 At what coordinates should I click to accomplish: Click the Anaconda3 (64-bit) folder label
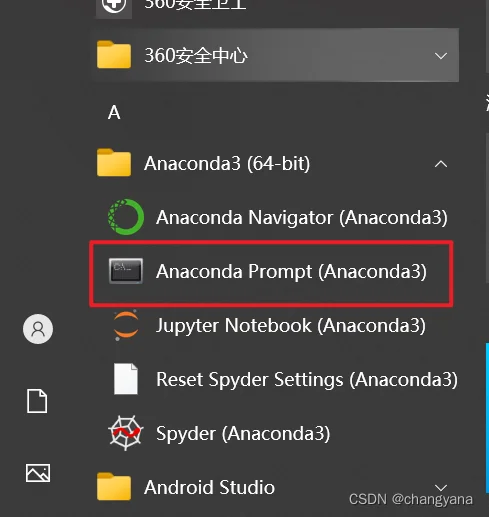point(227,164)
